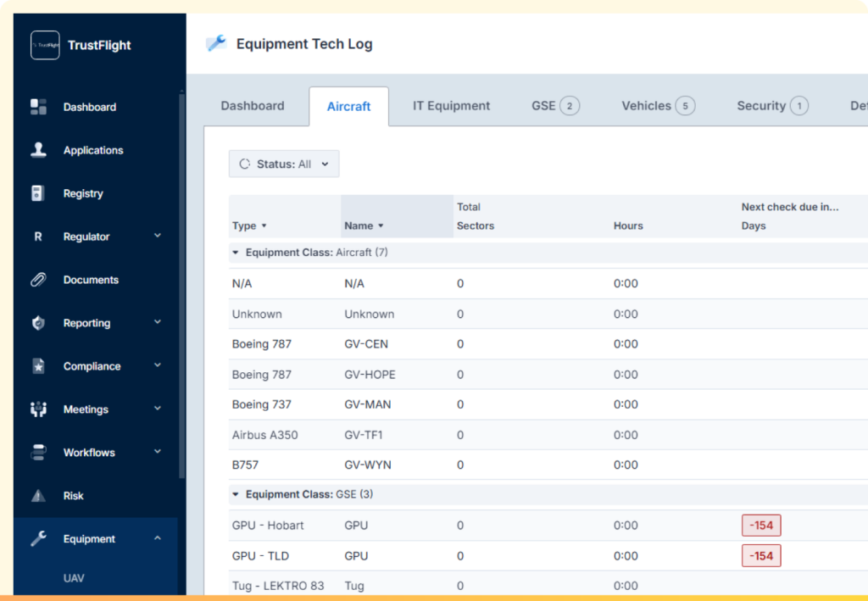Switch to the IT Equipment tab
This screenshot has height=601, width=868.
pyautogui.click(x=451, y=105)
